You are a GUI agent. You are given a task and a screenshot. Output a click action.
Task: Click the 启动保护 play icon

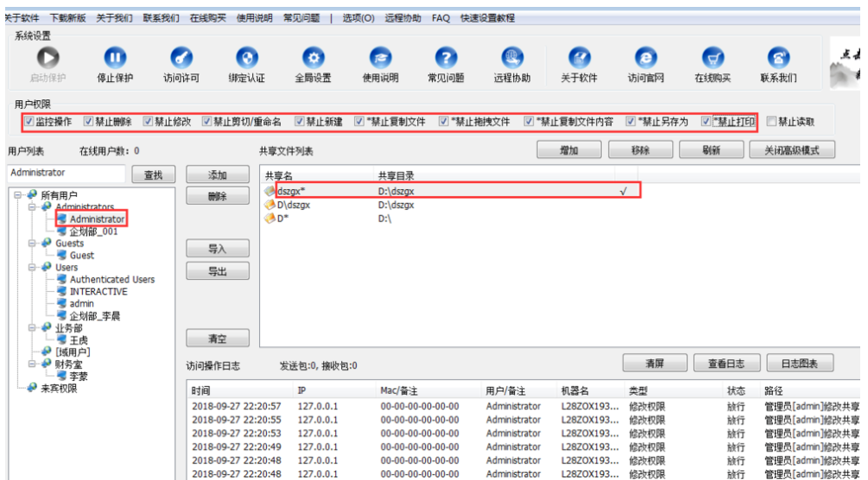click(x=48, y=58)
